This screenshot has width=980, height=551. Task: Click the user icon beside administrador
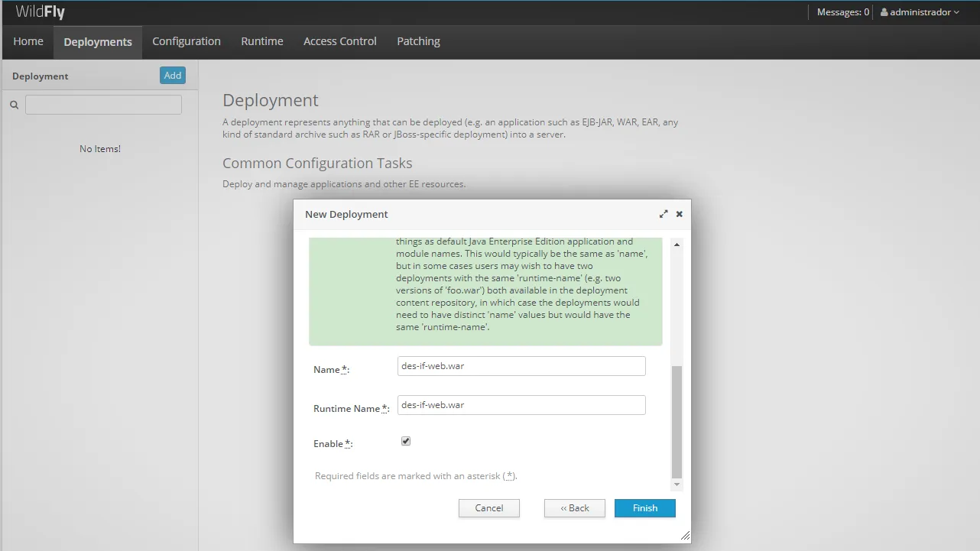[x=884, y=12]
